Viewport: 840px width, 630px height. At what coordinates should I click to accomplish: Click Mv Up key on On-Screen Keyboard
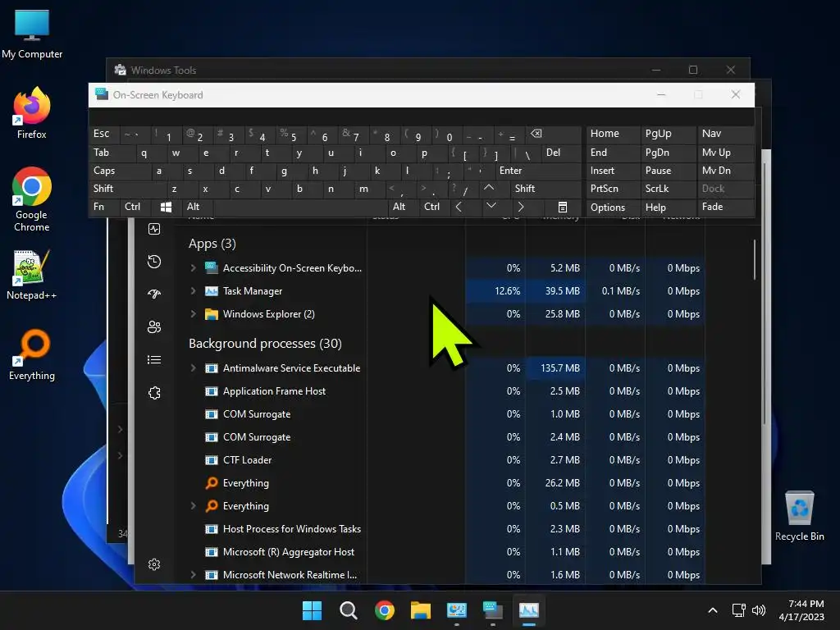point(726,153)
